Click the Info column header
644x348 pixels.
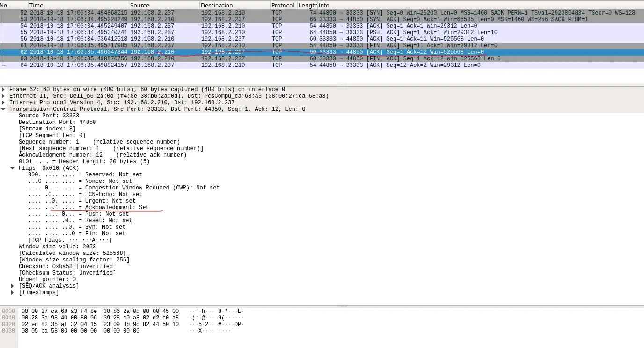481,5
